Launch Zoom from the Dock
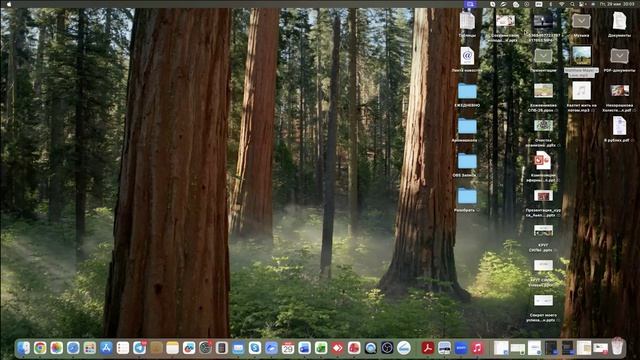Image resolution: width=640 pixels, height=360 pixels. [x=461, y=348]
